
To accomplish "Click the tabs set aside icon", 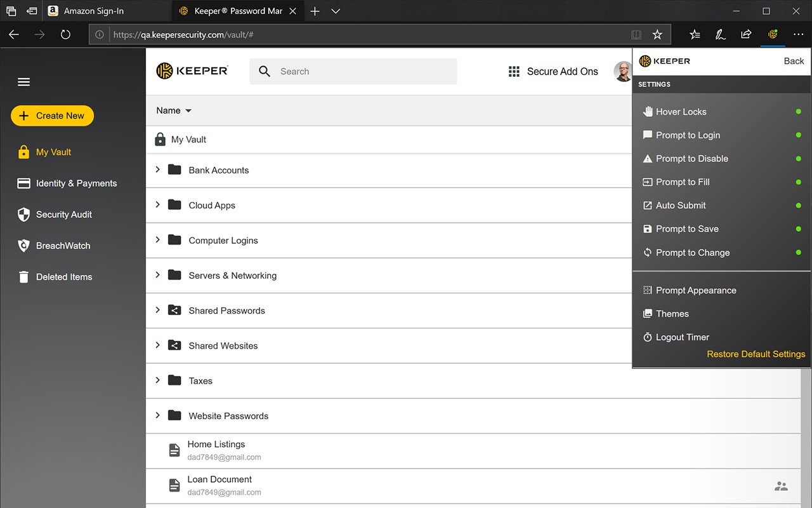I will [11, 11].
